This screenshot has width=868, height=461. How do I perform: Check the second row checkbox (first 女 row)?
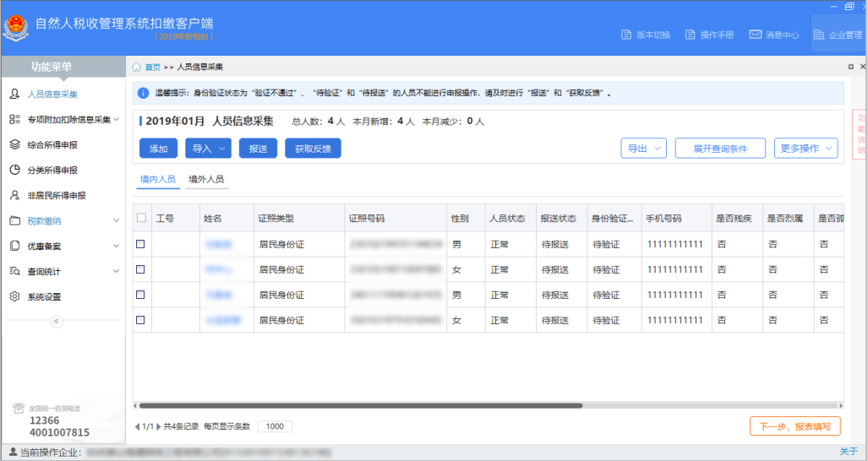coord(140,269)
